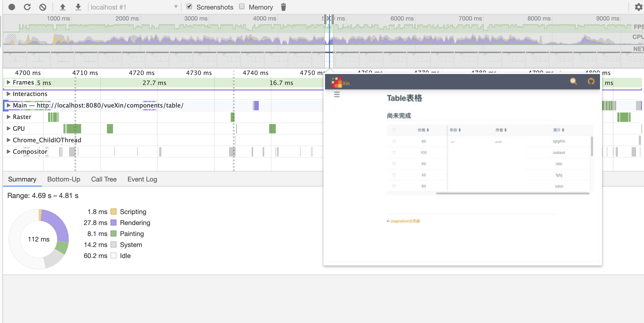The width and height of the screenshot is (644, 323).
Task: Sort by the 作者 column header
Action: coord(501,130)
